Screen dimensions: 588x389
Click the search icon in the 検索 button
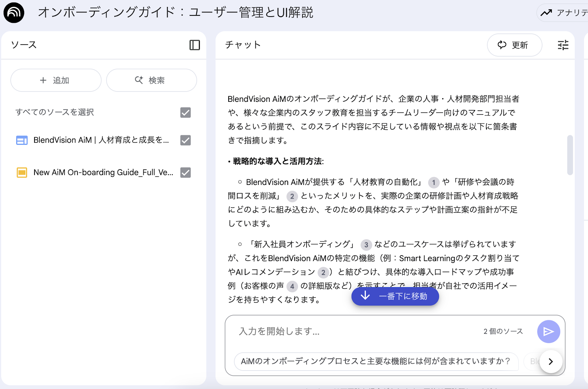[x=139, y=80]
